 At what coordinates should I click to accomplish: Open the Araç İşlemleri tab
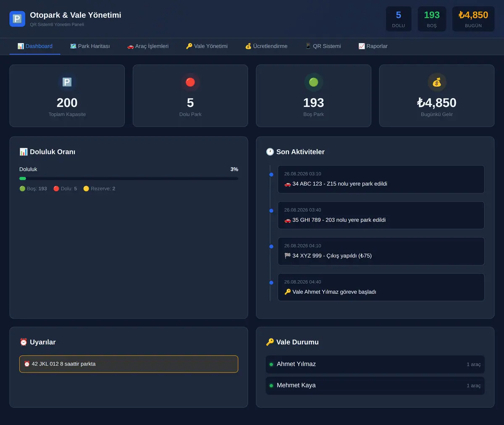tap(148, 46)
